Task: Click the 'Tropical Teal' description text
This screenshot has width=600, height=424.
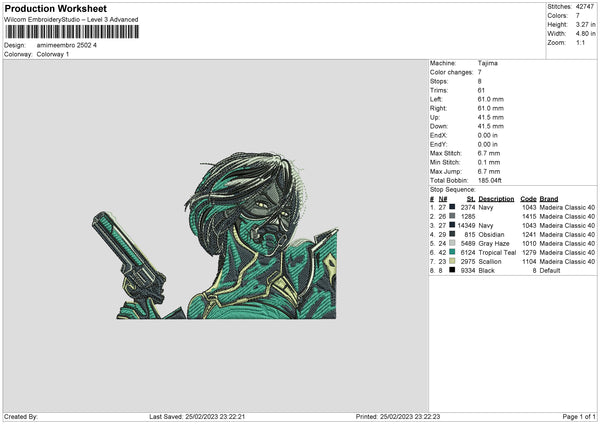Action: (497, 252)
